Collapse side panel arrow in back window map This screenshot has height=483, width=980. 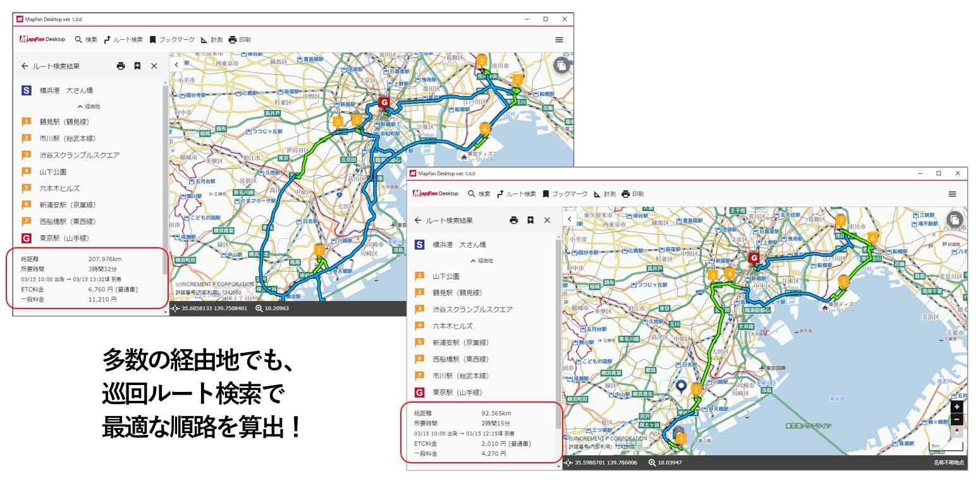(176, 64)
